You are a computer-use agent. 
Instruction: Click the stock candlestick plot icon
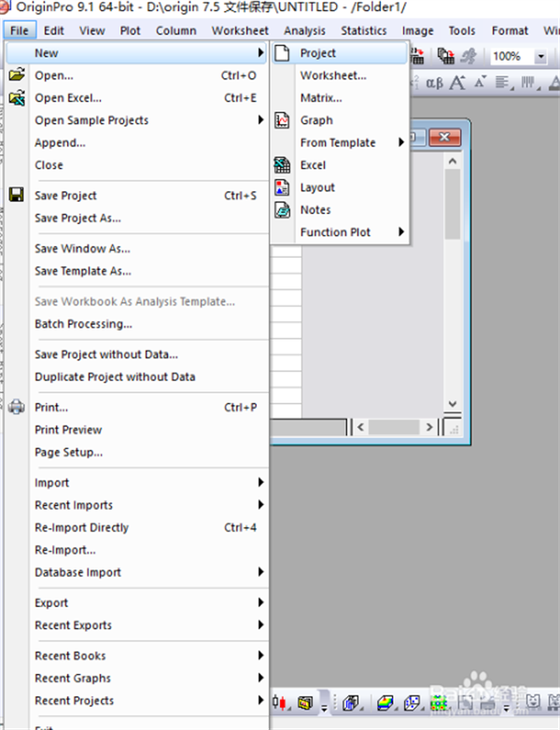pyautogui.click(x=280, y=702)
